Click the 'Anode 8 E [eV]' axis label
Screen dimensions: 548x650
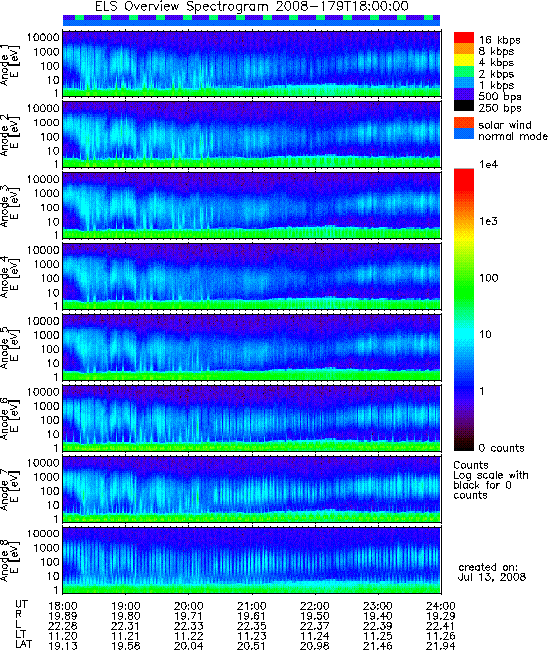10,561
